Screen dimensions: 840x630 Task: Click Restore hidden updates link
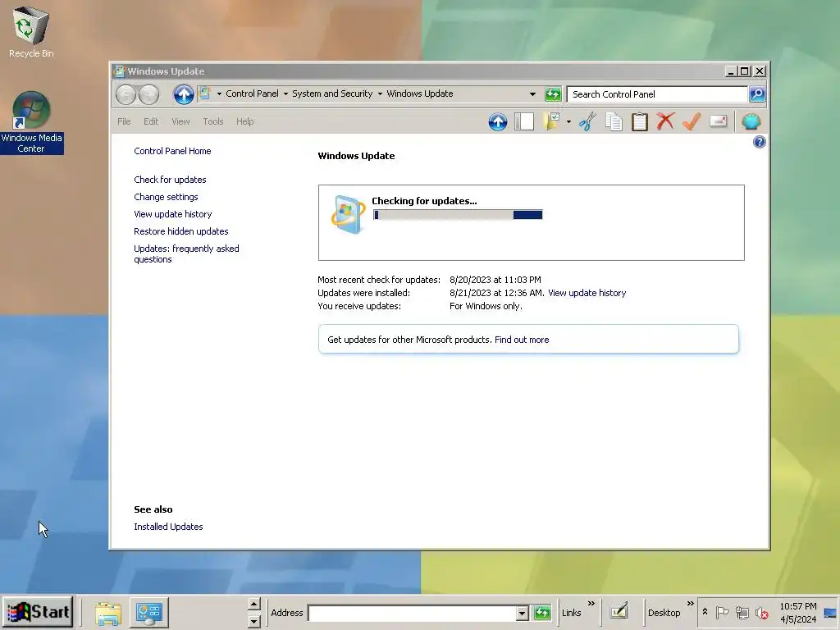(x=181, y=231)
